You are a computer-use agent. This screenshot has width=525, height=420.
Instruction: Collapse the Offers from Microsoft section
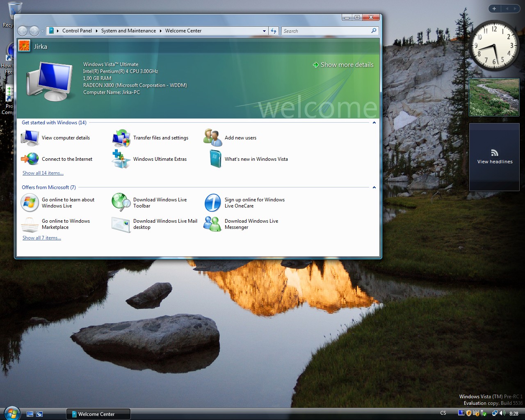tap(374, 187)
